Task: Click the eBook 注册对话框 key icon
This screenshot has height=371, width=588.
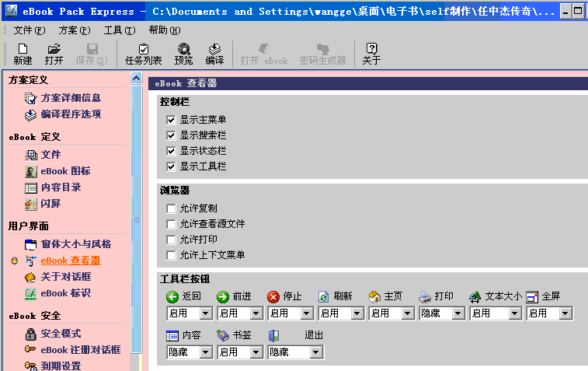Action: pyautogui.click(x=30, y=349)
